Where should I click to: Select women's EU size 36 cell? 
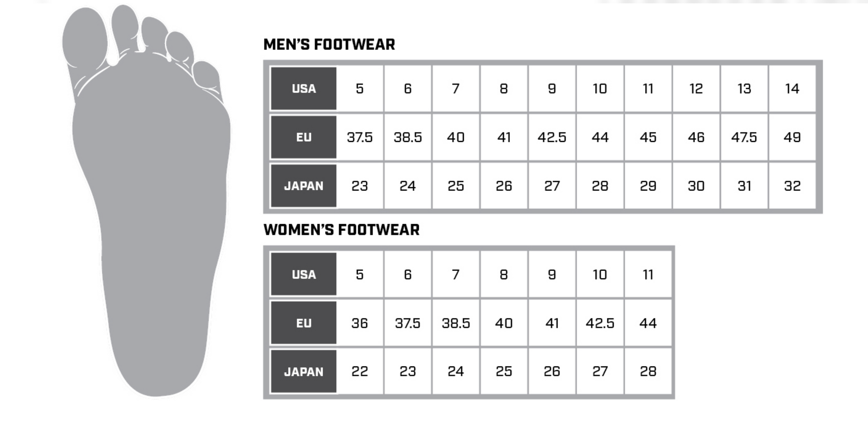(360, 323)
